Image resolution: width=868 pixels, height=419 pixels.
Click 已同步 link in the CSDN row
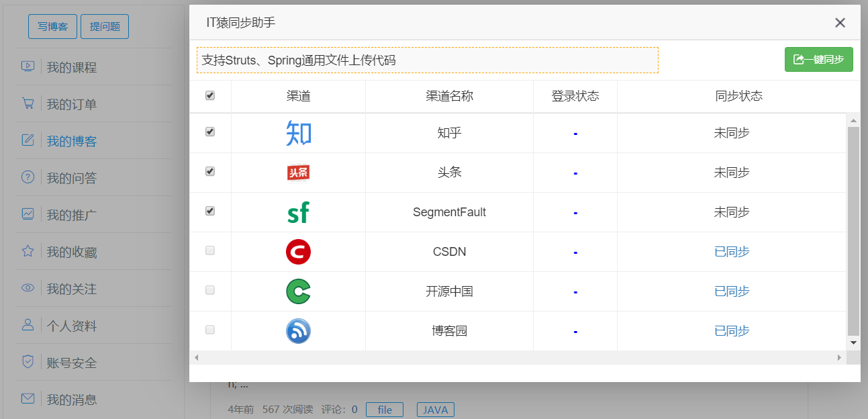point(732,252)
